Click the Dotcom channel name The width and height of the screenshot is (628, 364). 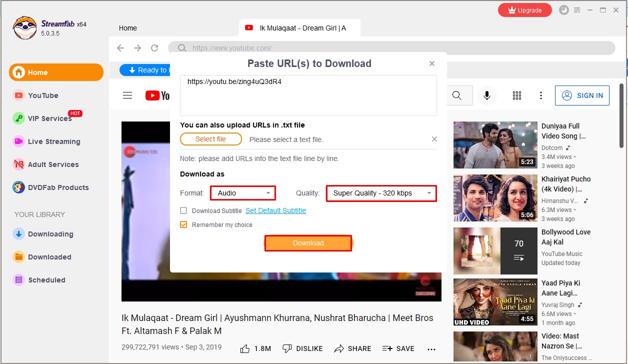point(551,148)
